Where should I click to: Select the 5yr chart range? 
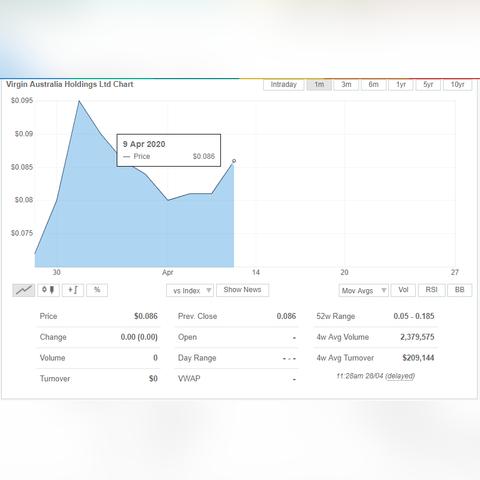pyautogui.click(x=428, y=85)
